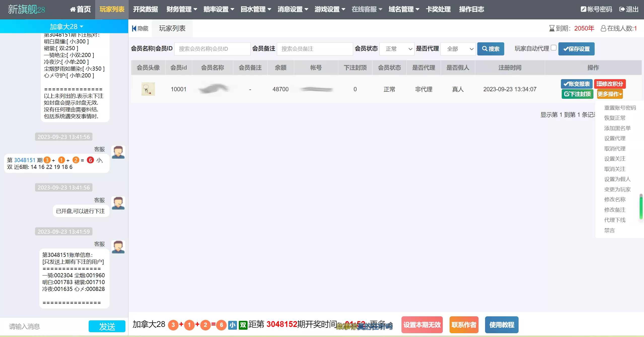Open 下注封顶 betting cap setting
This screenshot has width=644, height=337.
(x=577, y=94)
